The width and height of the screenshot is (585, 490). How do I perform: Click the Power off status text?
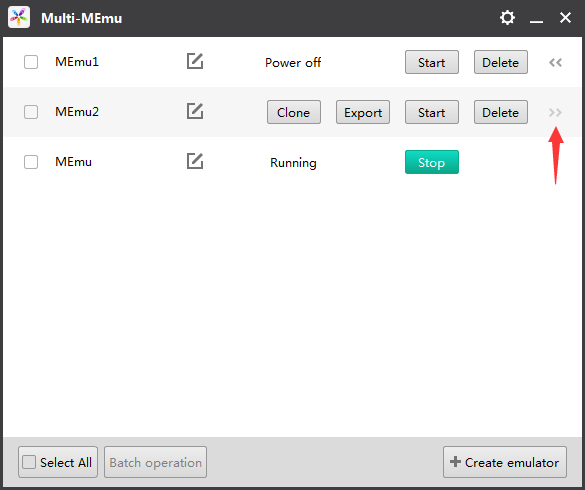click(x=293, y=62)
